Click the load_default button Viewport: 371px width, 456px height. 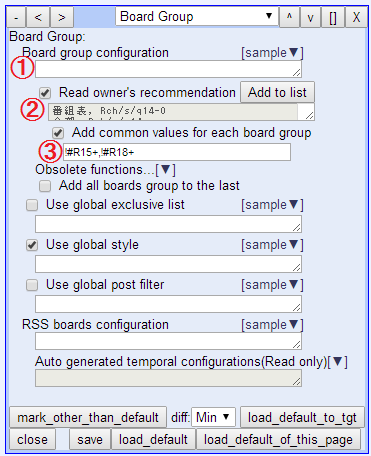pos(153,439)
